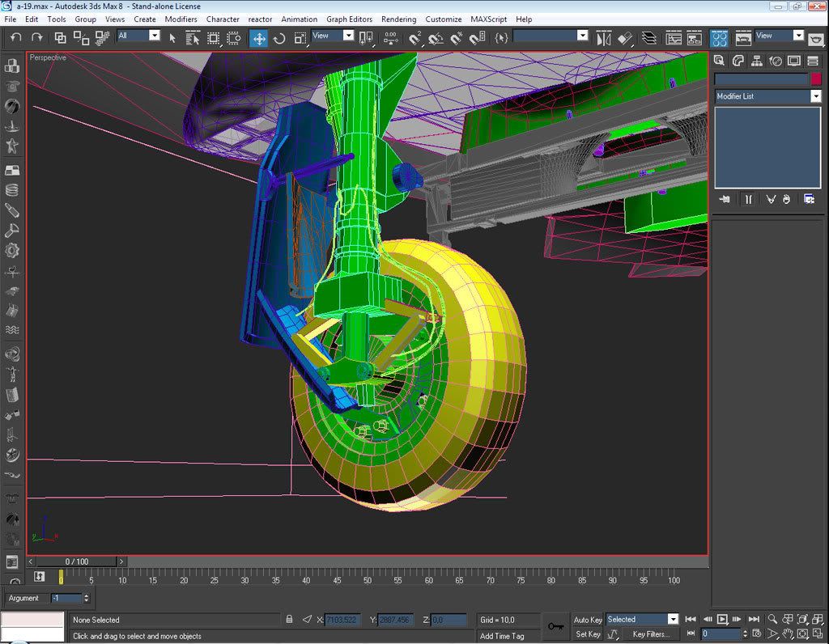Click the Undo arrow in main toolbar
The height and width of the screenshot is (644, 829).
16,37
